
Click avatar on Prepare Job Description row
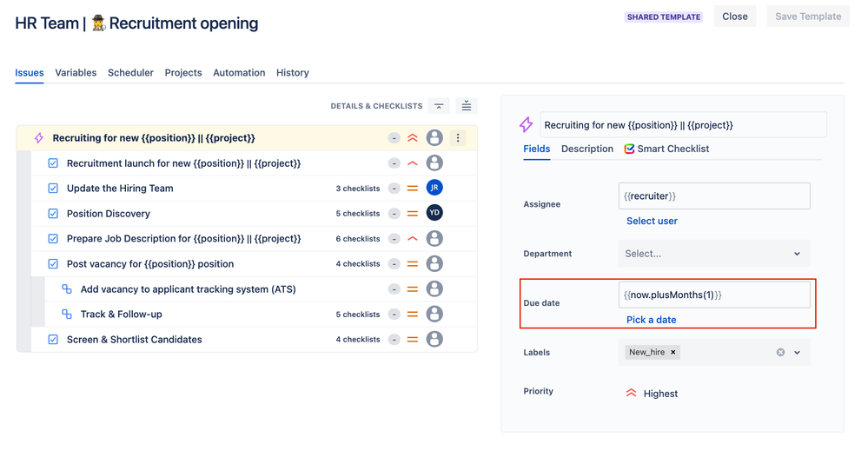point(434,238)
